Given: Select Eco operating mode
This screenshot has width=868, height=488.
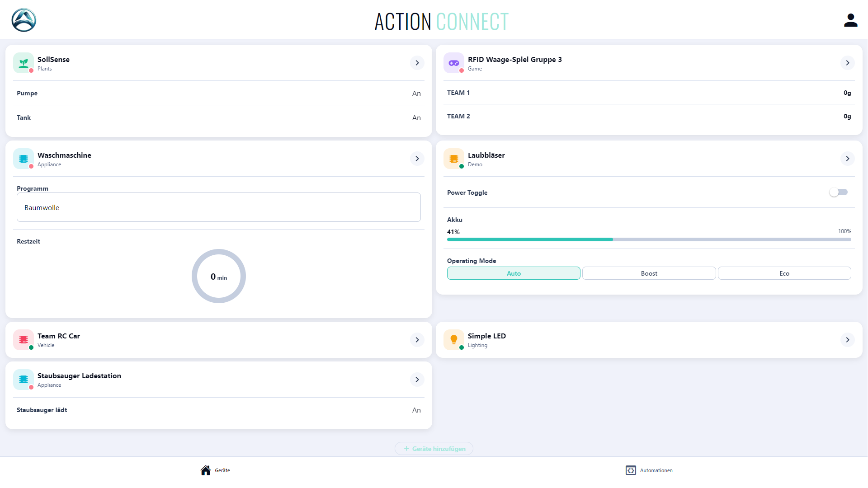Looking at the screenshot, I should pos(784,273).
